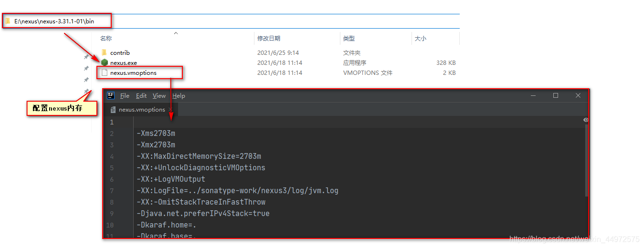Switch to the nexus.vmoptions editor tab

point(142,110)
